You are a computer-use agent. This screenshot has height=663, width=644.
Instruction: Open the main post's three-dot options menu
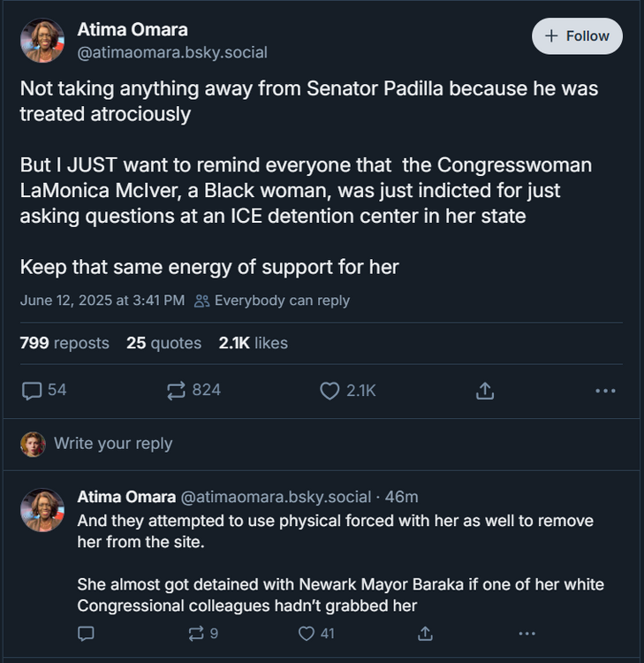click(x=605, y=390)
